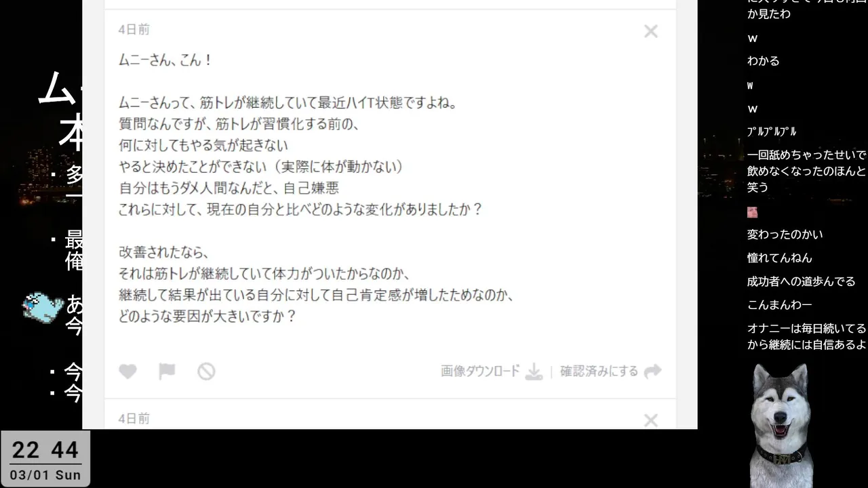This screenshot has height=488, width=868.
Task: Report the message using the flag icon
Action: [x=167, y=371]
